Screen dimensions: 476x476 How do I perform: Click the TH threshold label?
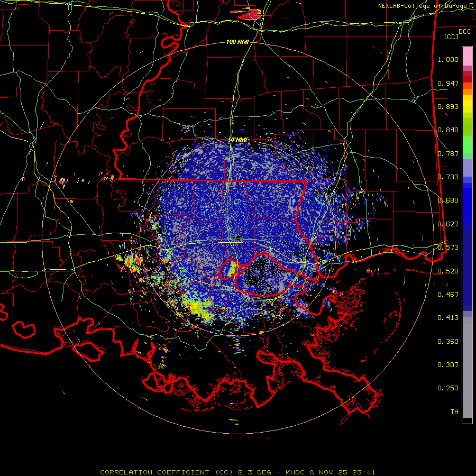coord(454,412)
